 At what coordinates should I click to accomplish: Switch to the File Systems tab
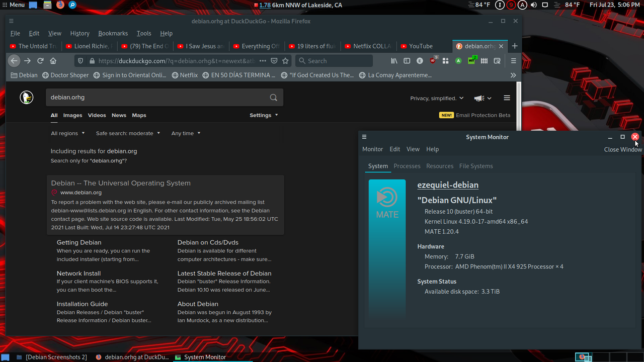click(x=476, y=166)
